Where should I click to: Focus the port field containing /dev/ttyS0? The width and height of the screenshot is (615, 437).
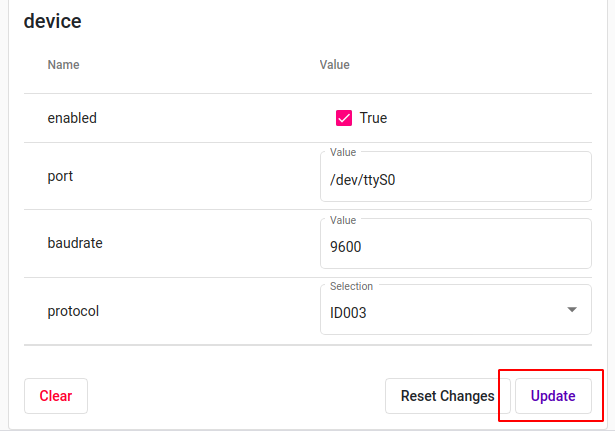tap(456, 177)
